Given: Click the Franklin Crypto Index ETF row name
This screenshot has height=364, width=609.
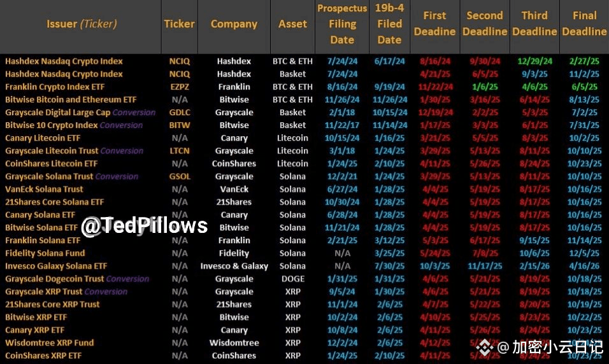Looking at the screenshot, I should [55, 87].
